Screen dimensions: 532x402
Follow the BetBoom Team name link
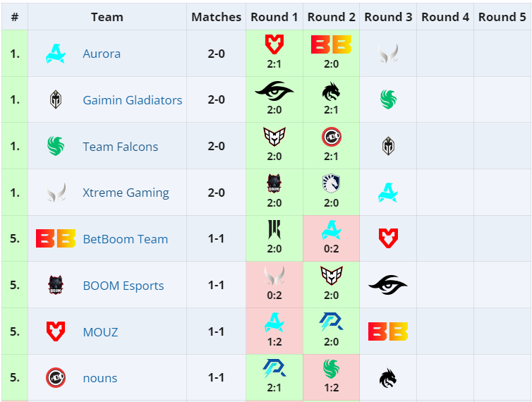click(125, 239)
